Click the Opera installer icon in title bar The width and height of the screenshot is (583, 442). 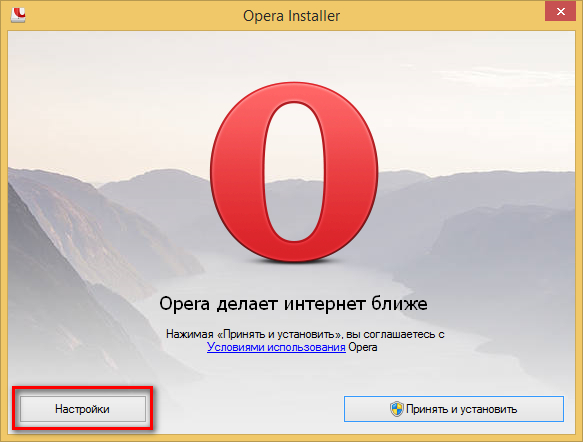18,15
